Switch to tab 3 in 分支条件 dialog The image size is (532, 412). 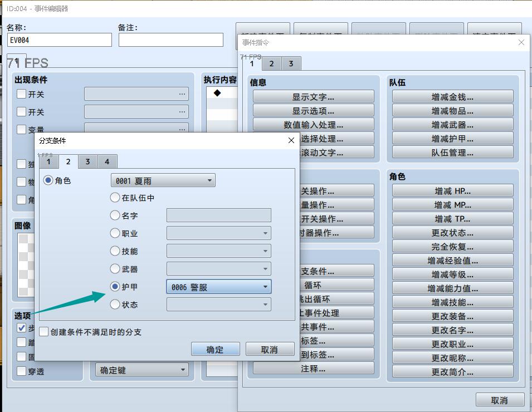coord(88,162)
